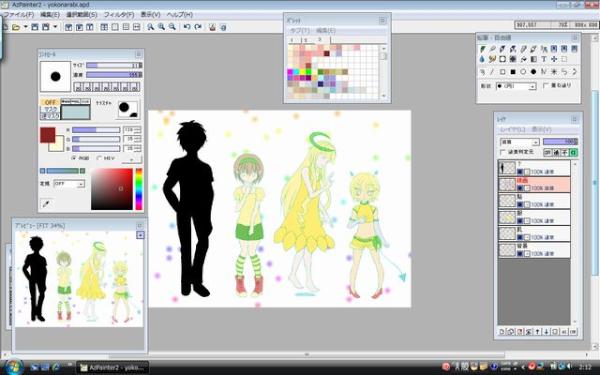Click the move layer up arrow icon

537,332
